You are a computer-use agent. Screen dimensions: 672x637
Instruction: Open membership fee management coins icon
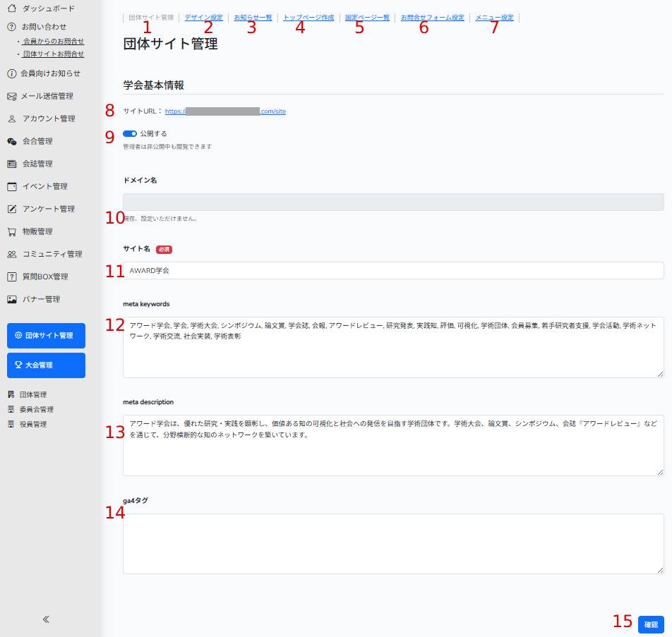[x=11, y=141]
